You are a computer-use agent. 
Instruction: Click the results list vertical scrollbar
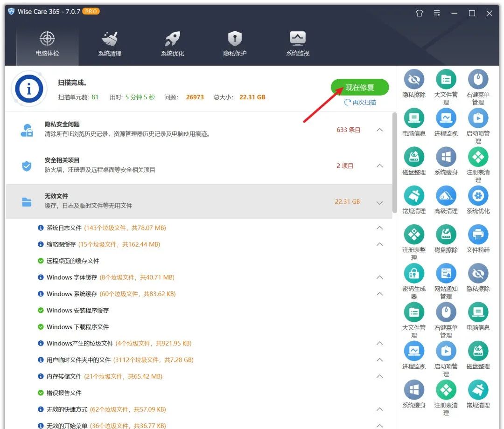tap(394, 162)
